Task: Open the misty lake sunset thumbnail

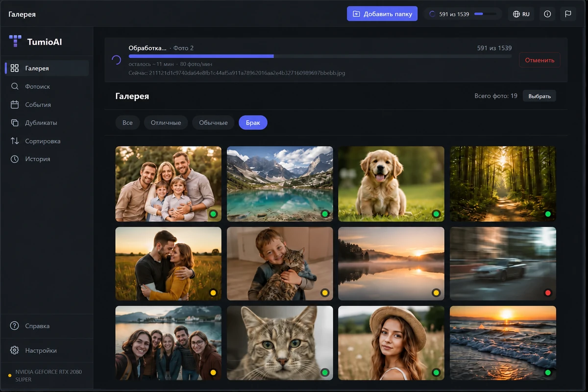Action: click(392, 264)
